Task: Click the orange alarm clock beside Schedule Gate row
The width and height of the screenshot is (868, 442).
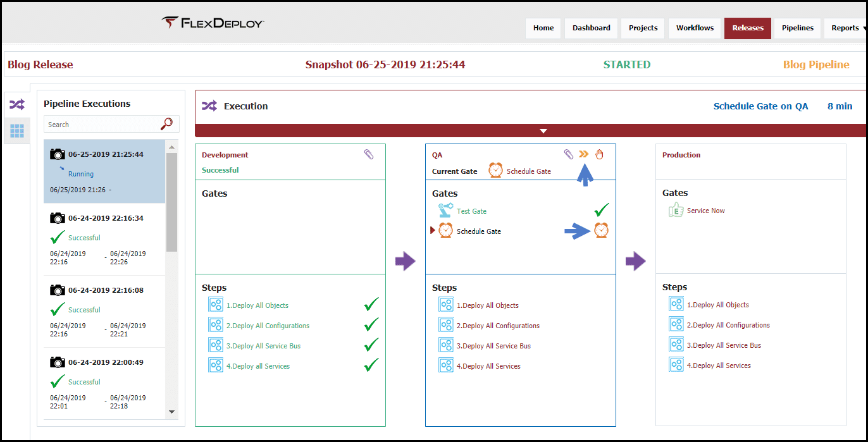Action: [x=601, y=231]
